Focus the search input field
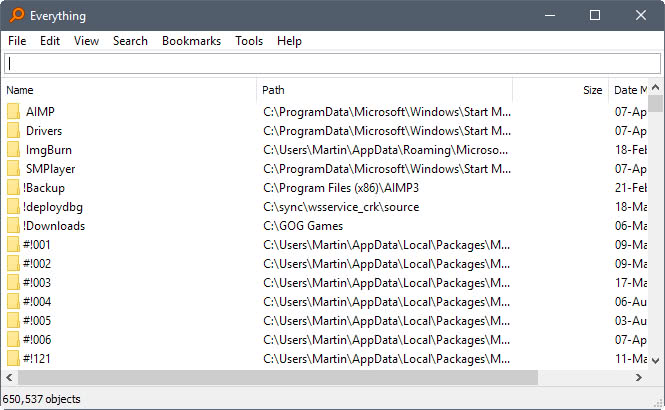The height and width of the screenshot is (410, 665). (x=332, y=64)
